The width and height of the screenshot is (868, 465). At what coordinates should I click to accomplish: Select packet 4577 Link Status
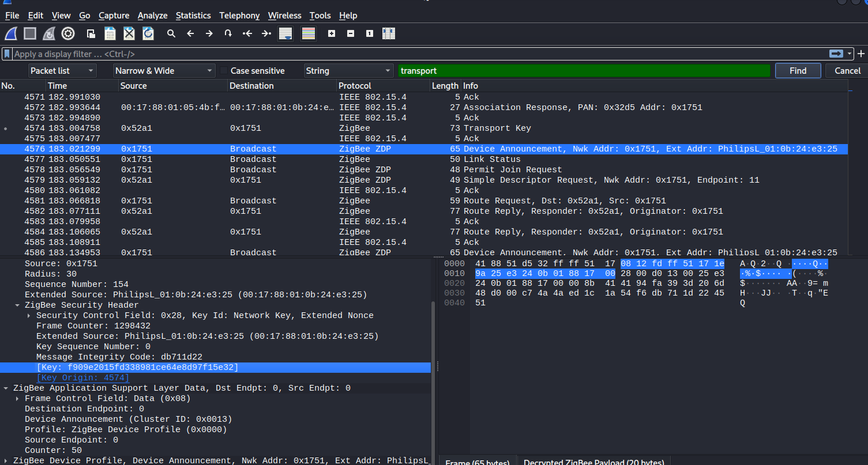point(424,159)
